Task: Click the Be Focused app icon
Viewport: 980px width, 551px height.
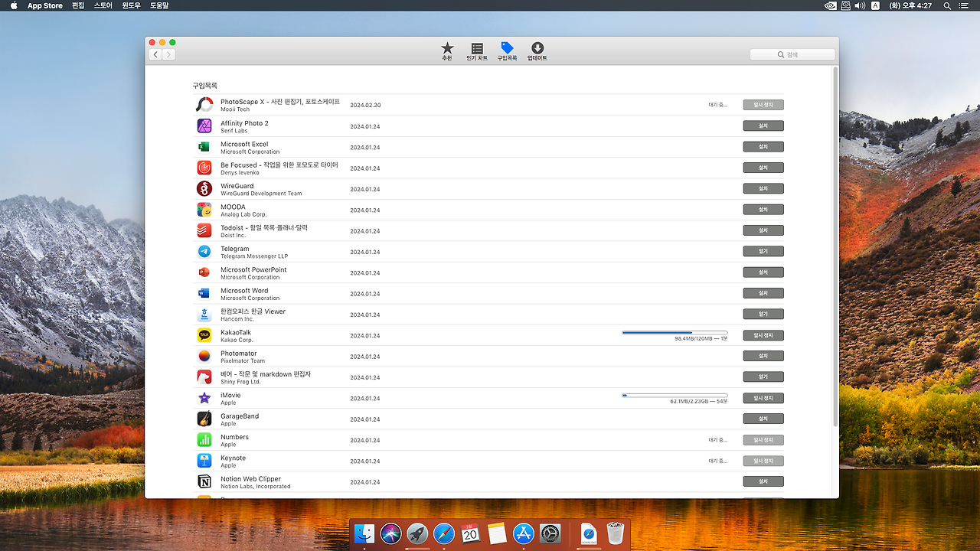Action: point(204,168)
